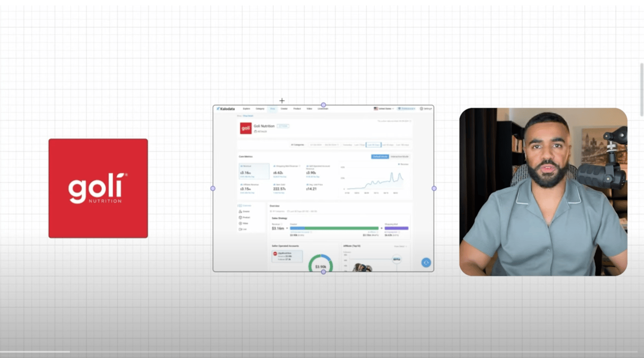
Task: Select the Self-Operated Account Revenue card
Action: click(x=320, y=172)
